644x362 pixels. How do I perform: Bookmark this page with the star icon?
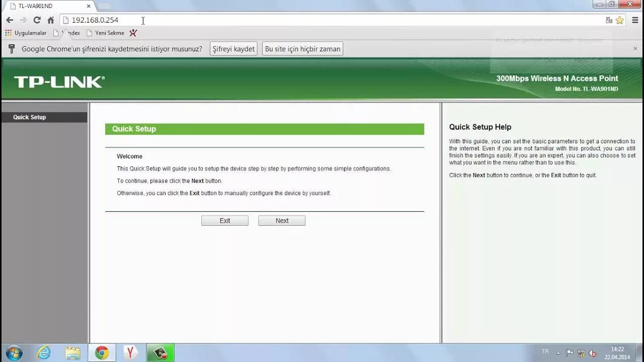point(619,20)
